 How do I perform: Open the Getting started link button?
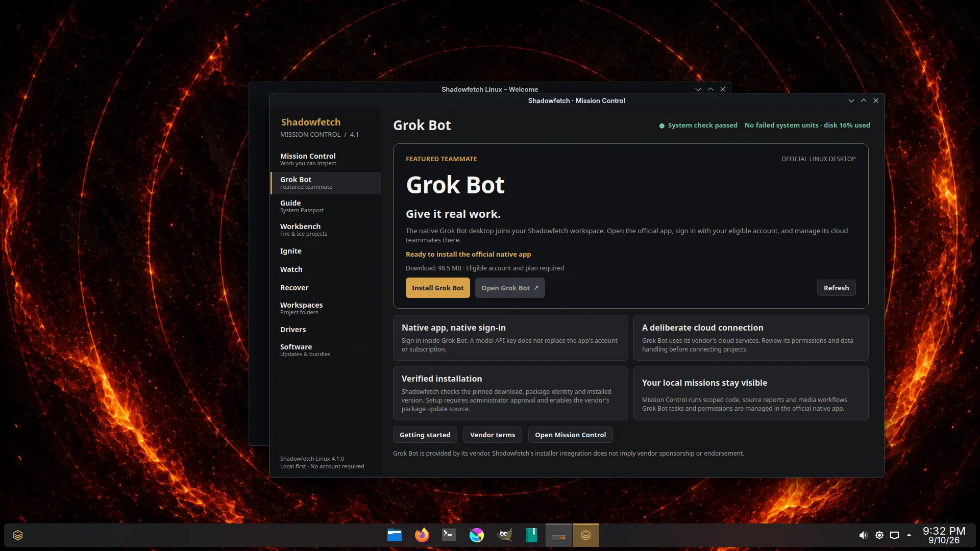click(x=425, y=435)
